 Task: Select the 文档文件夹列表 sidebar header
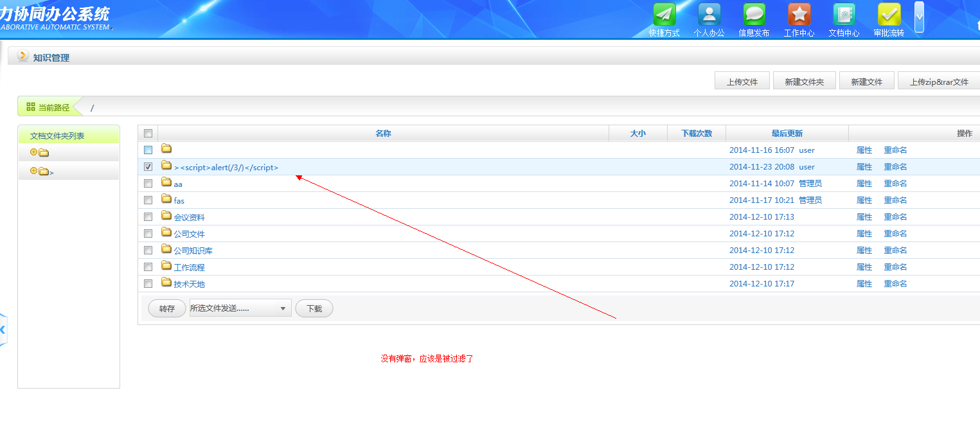57,136
